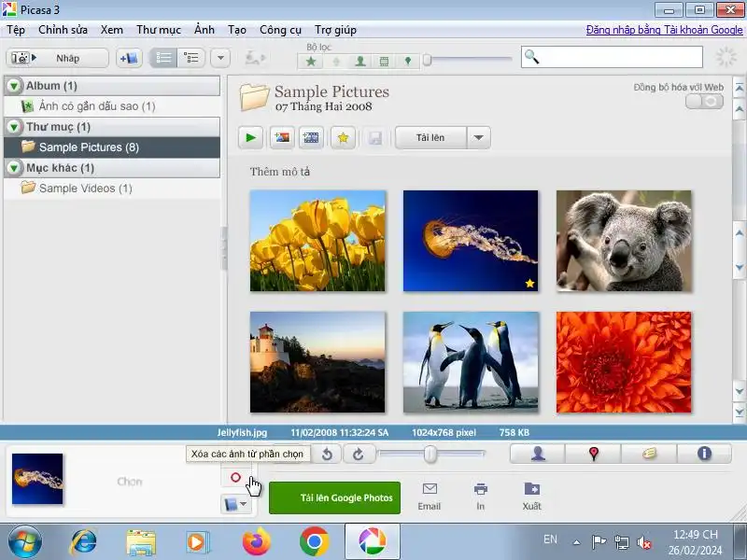Screen dimensions: 747x560
Task: Show the Places map pin panel
Action: (594, 454)
